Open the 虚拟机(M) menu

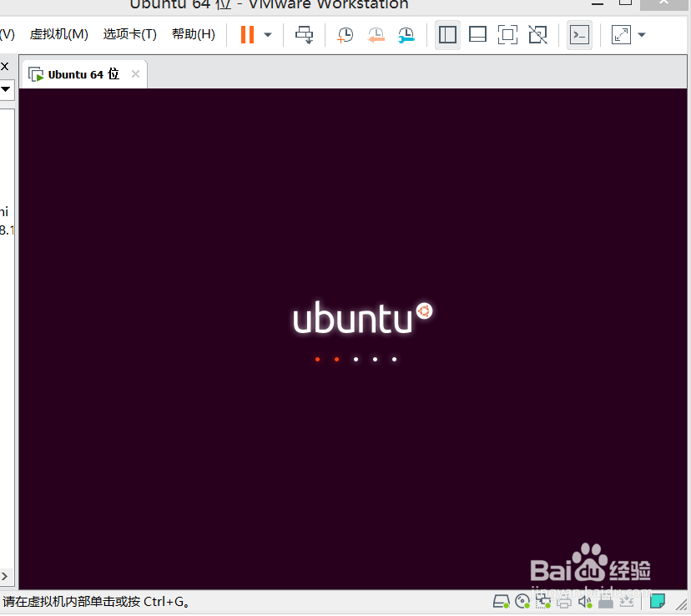click(58, 34)
